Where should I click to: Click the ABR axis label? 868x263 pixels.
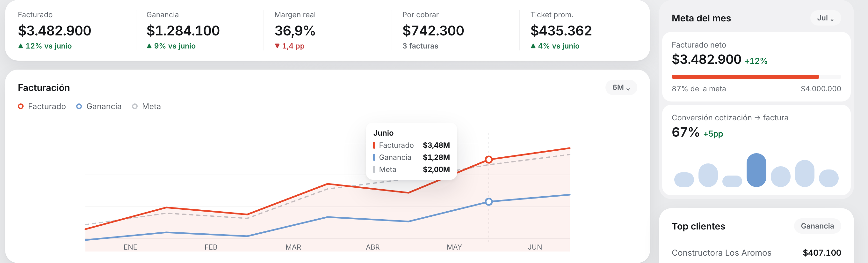point(373,247)
